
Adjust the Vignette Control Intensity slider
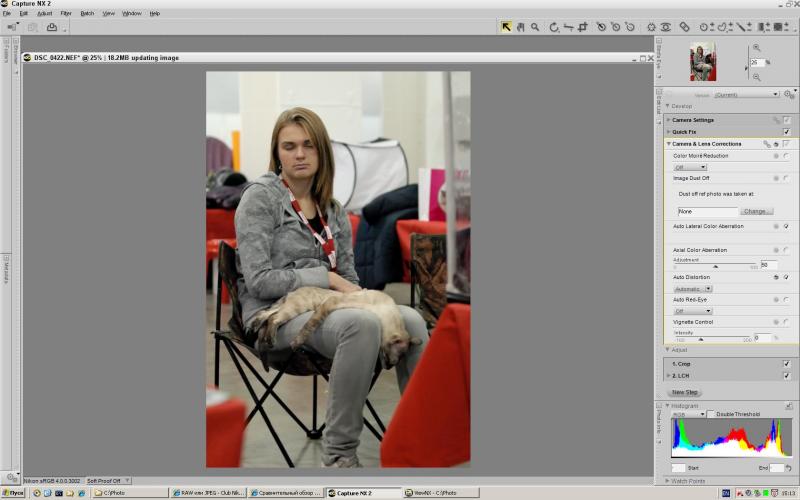(x=701, y=339)
